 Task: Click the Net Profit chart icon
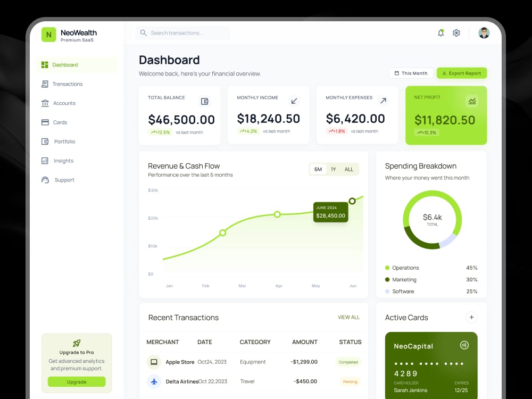(x=472, y=101)
